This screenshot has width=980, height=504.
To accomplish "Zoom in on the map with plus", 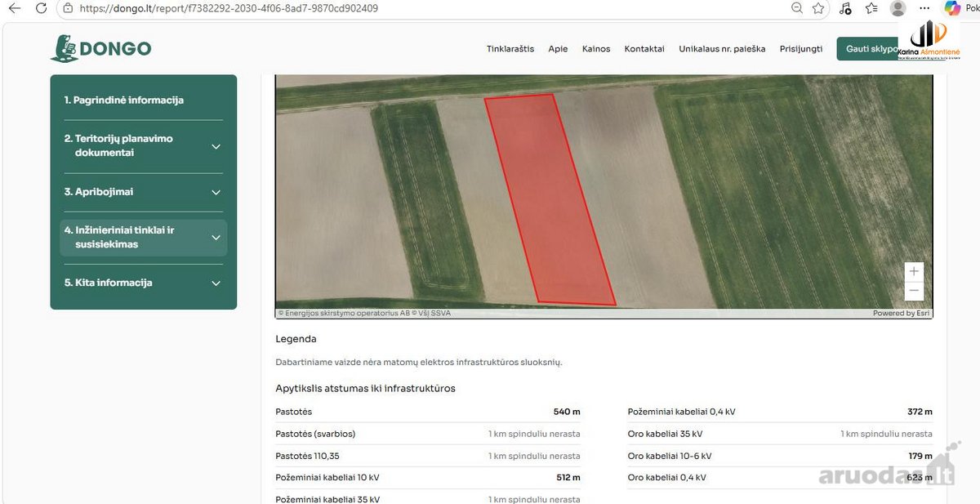I will click(914, 271).
